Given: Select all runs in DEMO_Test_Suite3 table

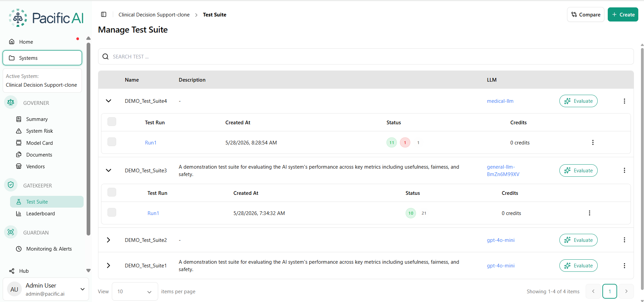Looking at the screenshot, I should (112, 192).
